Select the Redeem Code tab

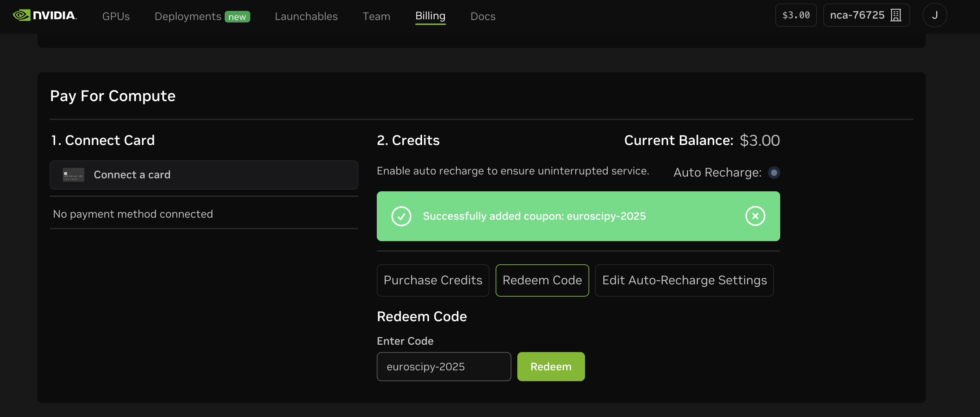coord(542,280)
